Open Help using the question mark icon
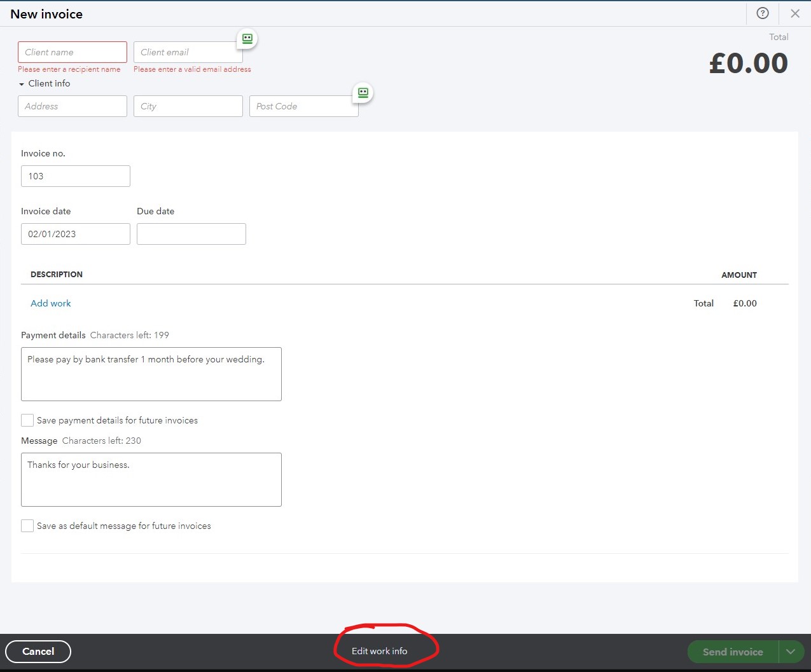Screen dimensions: 811x672 763,13
